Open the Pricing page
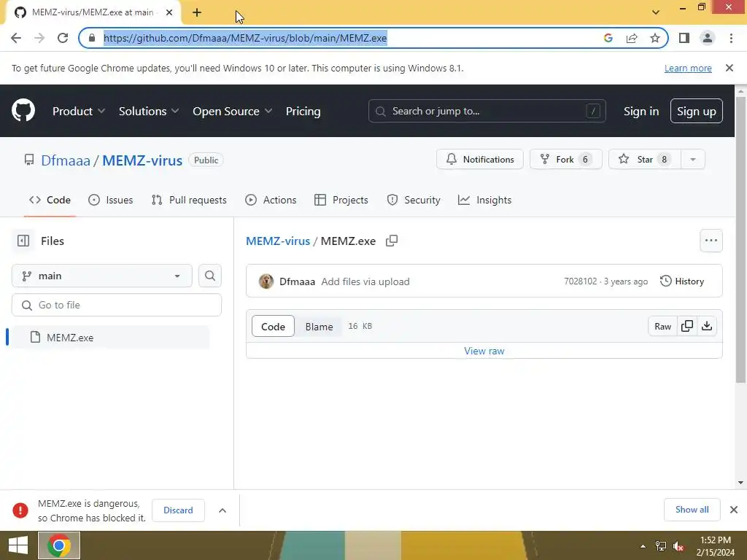This screenshot has width=747, height=560. (303, 111)
